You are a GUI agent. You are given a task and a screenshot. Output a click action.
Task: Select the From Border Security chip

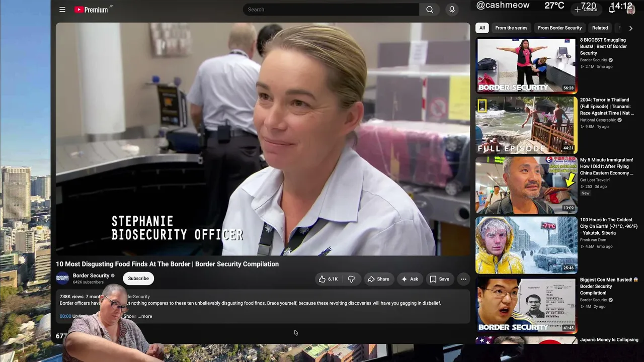559,28
